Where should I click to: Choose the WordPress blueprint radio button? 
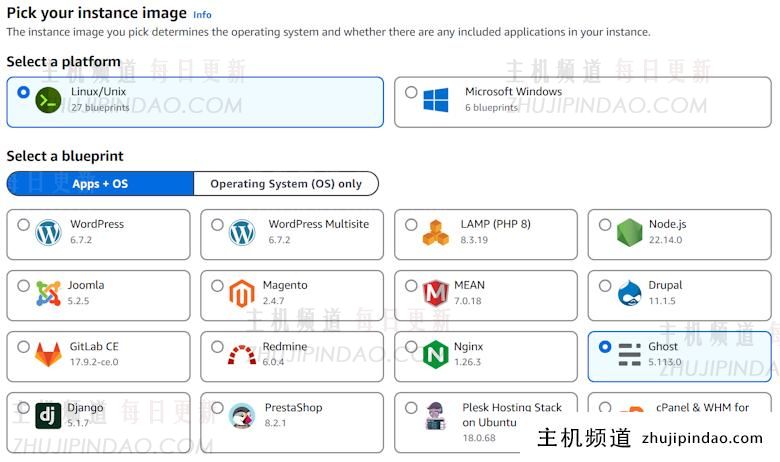pos(23,224)
